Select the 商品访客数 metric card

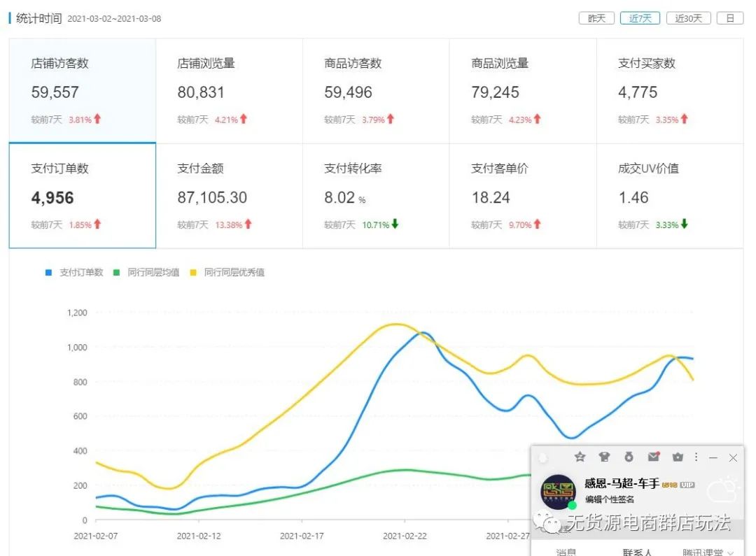click(x=376, y=91)
